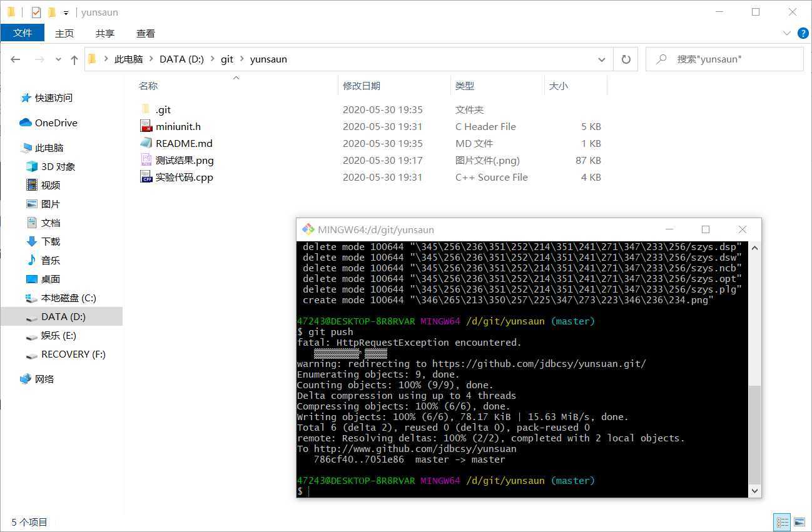
Task: Open the 主页 ribbon tab
Action: tap(64, 33)
